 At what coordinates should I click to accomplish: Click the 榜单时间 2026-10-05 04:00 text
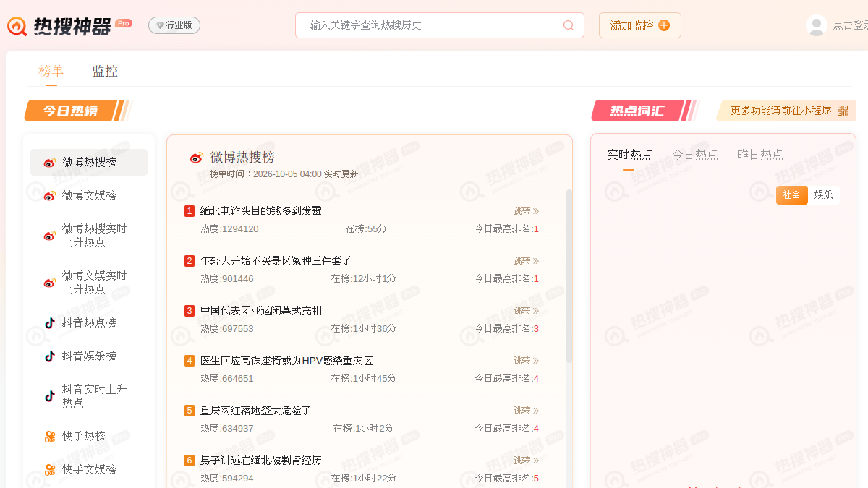[x=284, y=174]
